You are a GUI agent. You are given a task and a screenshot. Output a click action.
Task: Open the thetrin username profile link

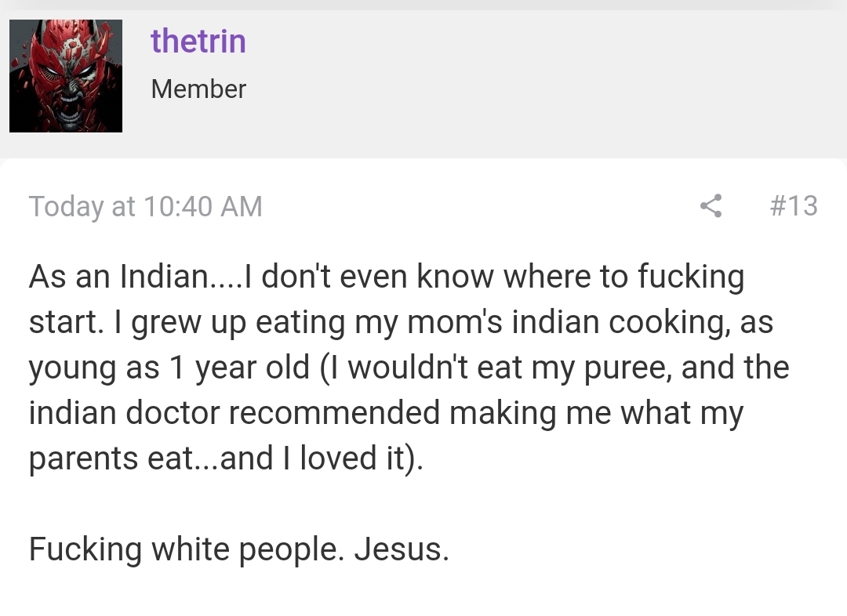click(x=198, y=41)
